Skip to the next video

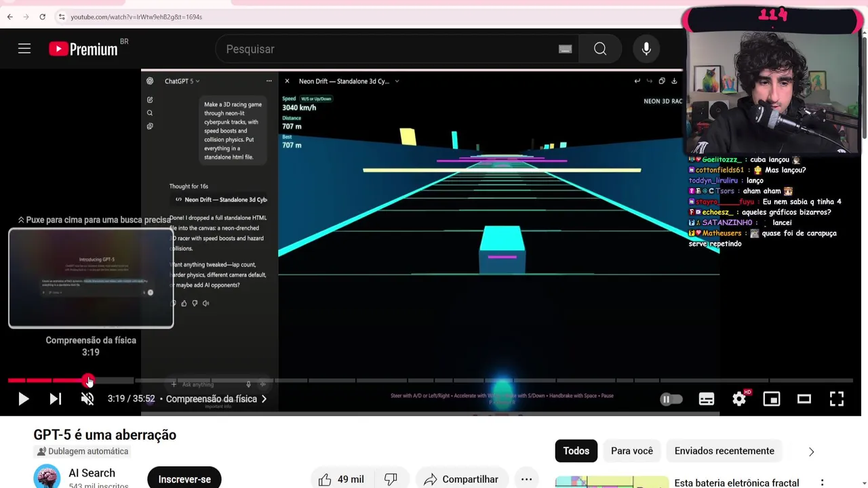pyautogui.click(x=56, y=399)
